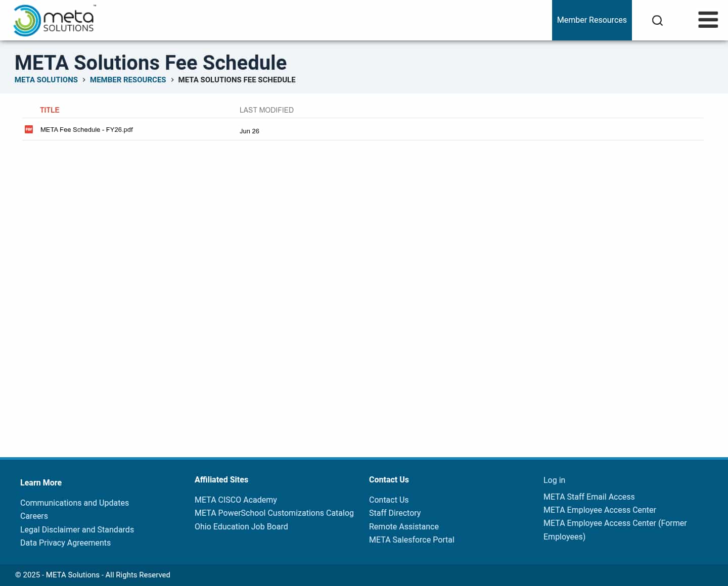Open Communications and Updates link
This screenshot has width=728, height=586.
(x=74, y=503)
